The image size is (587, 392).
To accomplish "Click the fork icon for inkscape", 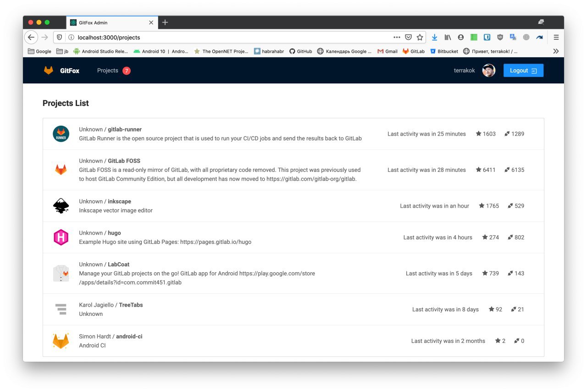I will point(510,206).
